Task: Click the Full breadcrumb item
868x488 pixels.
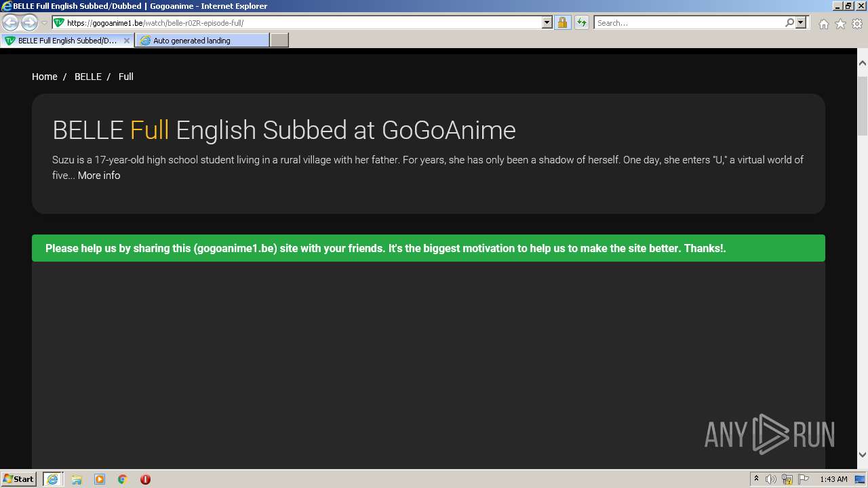Action: click(126, 77)
